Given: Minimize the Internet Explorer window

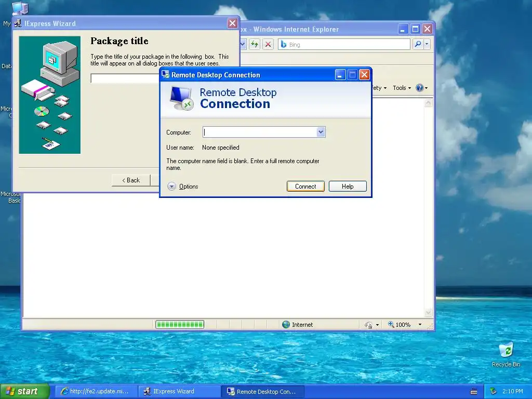Looking at the screenshot, I should pos(403,29).
